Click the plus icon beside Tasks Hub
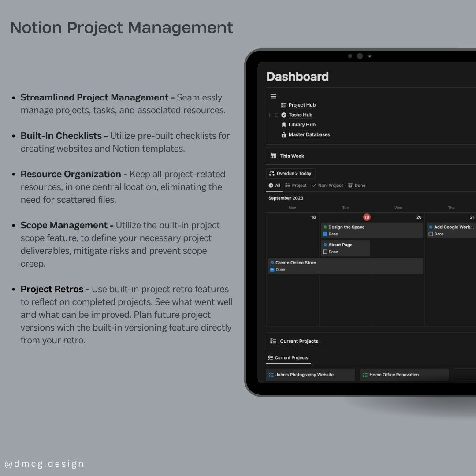Viewport: 476px width, 476px height. (269, 115)
